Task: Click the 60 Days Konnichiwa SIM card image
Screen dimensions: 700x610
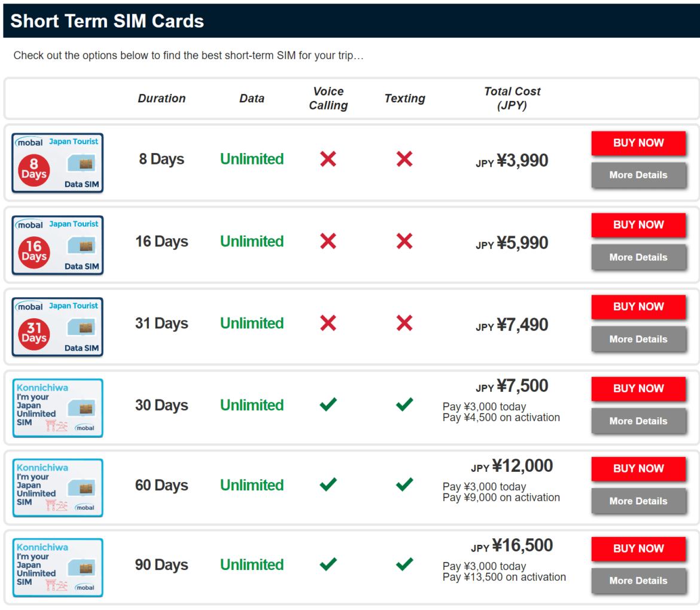Action: coord(57,487)
